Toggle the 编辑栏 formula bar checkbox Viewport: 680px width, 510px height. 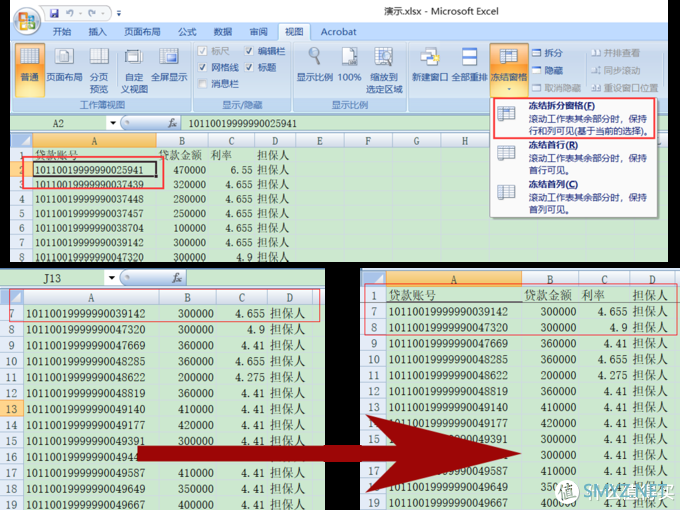(249, 51)
